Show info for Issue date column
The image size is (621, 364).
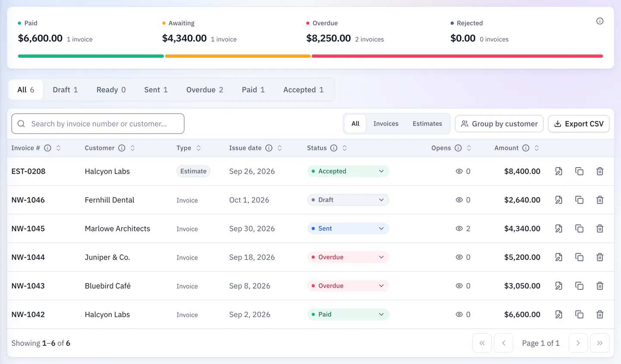coord(269,148)
